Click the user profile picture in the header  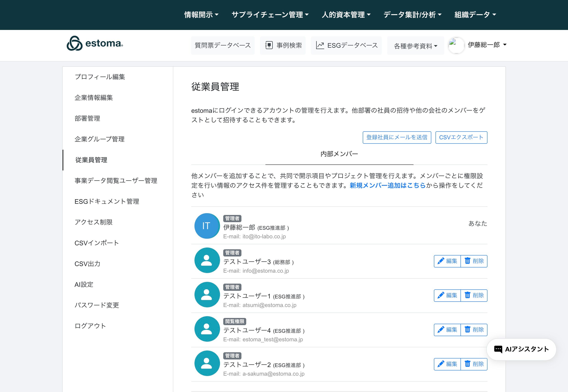tap(456, 45)
